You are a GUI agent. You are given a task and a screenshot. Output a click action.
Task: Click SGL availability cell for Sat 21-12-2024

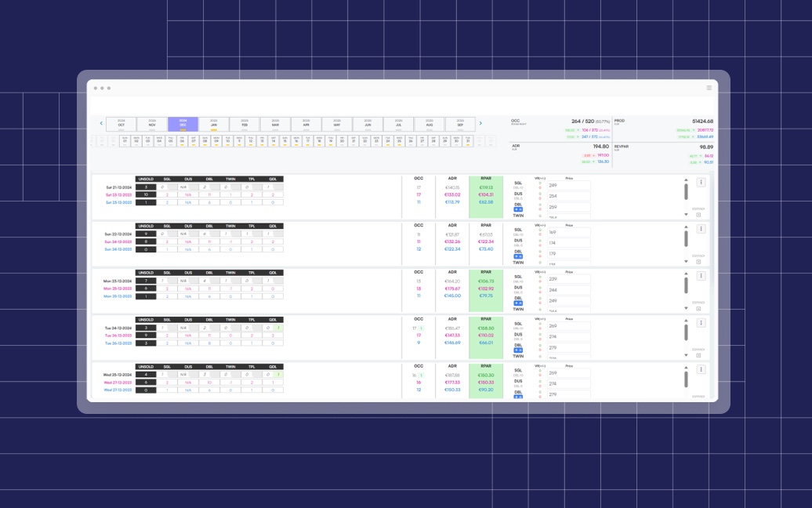(x=167, y=187)
